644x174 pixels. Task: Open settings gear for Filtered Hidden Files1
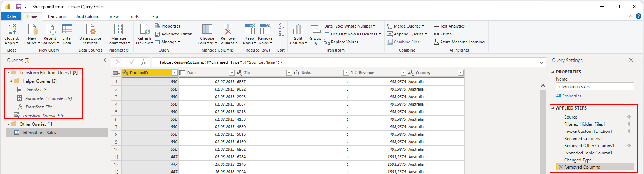click(629, 124)
